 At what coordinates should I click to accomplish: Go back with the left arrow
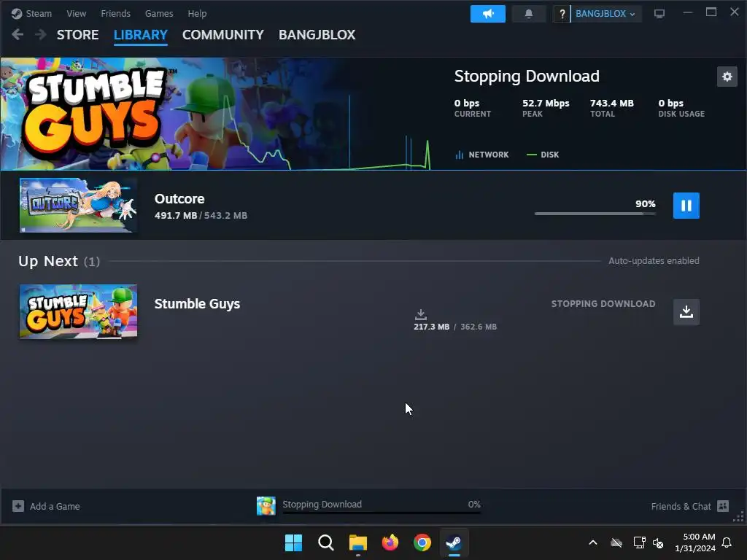pyautogui.click(x=18, y=34)
